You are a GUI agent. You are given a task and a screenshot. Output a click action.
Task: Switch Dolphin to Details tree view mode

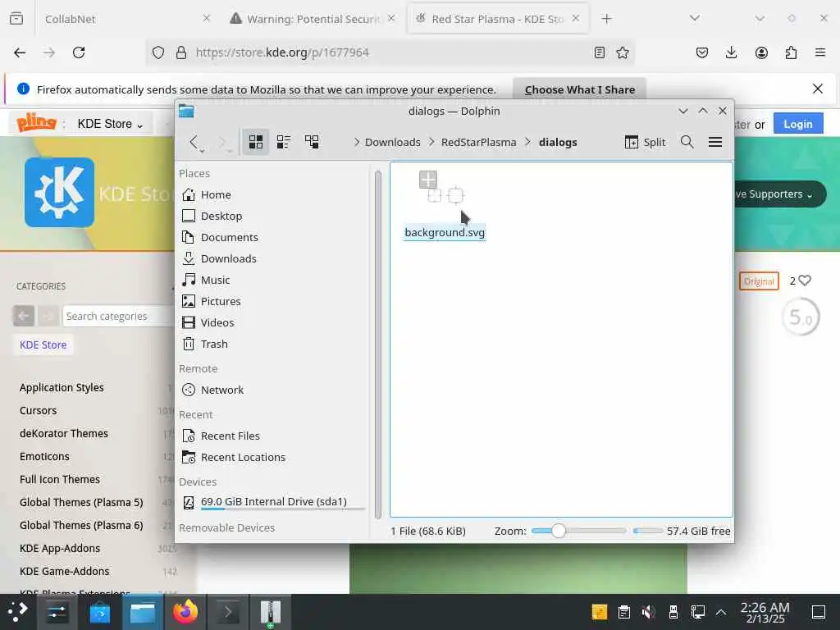tap(312, 142)
